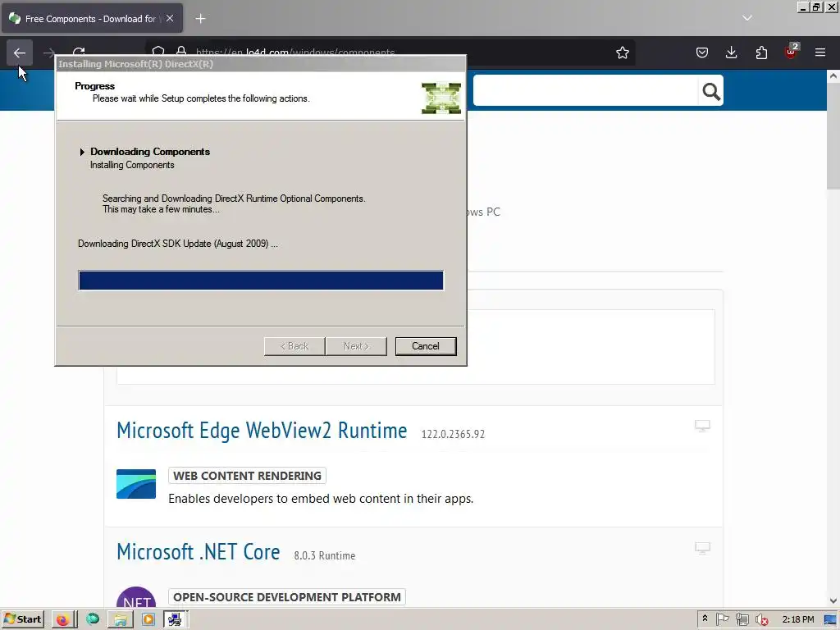
Task: Click the .NET Core app icon
Action: click(x=136, y=598)
